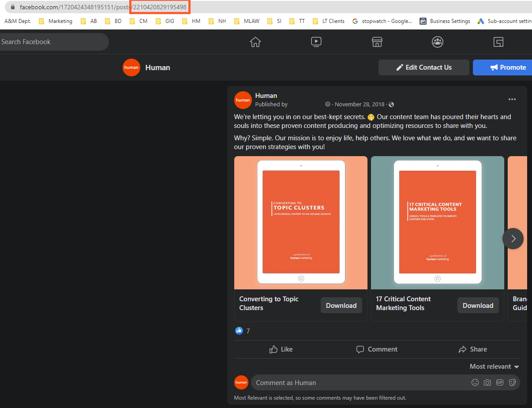Attach a photo via camera icon

coord(487,382)
